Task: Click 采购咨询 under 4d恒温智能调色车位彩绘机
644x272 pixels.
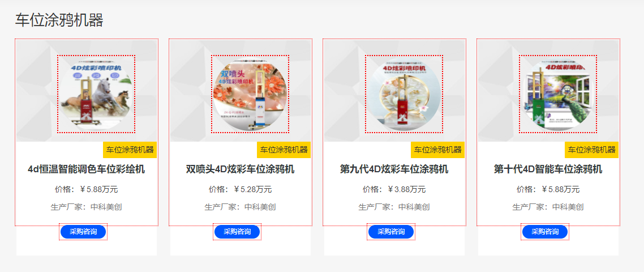Action: click(x=83, y=232)
